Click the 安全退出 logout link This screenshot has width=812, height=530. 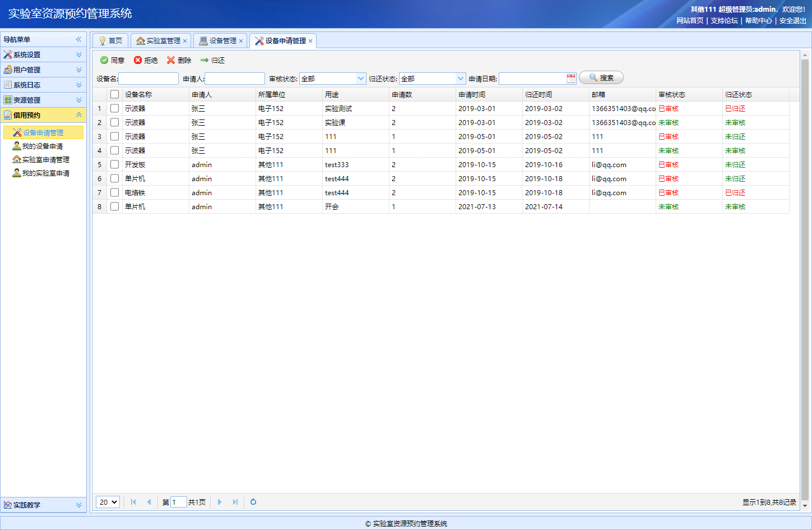coord(792,21)
